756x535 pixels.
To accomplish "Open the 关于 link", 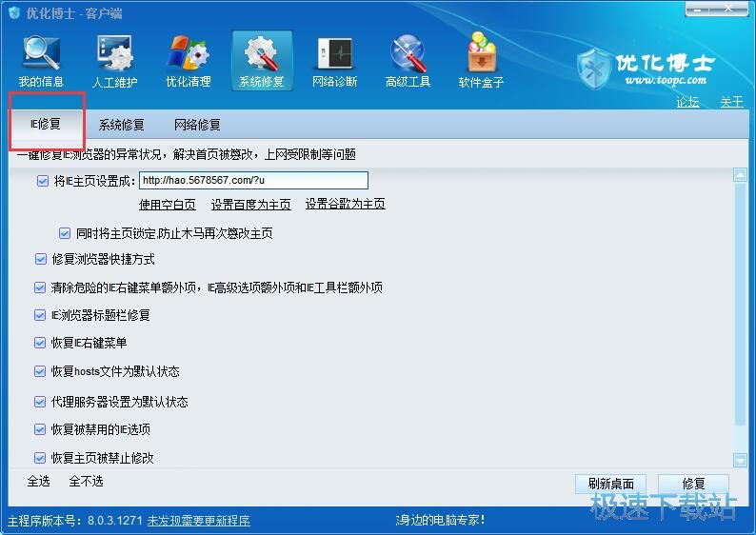I will click(x=732, y=102).
